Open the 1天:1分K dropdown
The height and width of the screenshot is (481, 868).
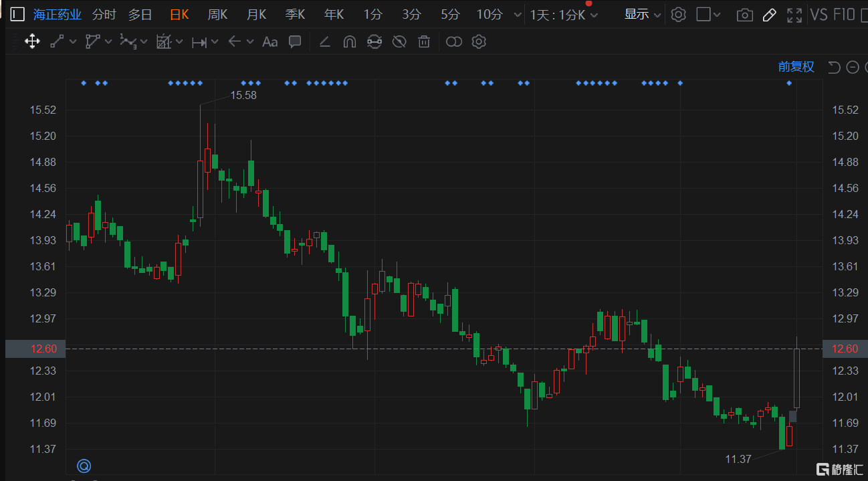[x=564, y=15]
